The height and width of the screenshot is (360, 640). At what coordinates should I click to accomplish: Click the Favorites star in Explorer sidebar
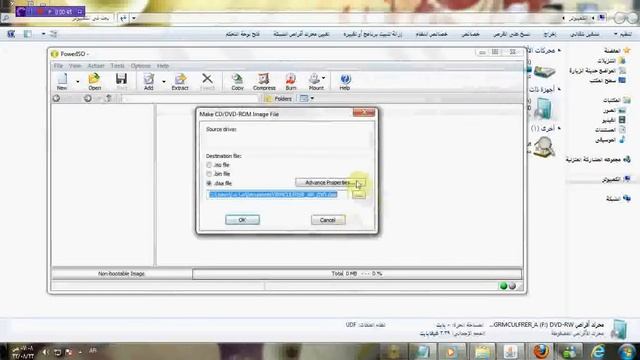(x=627, y=51)
